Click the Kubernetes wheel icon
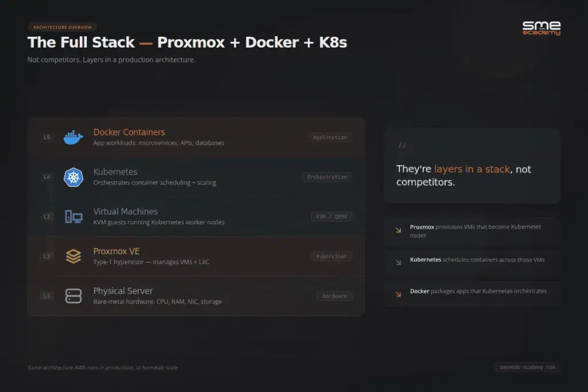This screenshot has width=588, height=392. click(x=73, y=177)
